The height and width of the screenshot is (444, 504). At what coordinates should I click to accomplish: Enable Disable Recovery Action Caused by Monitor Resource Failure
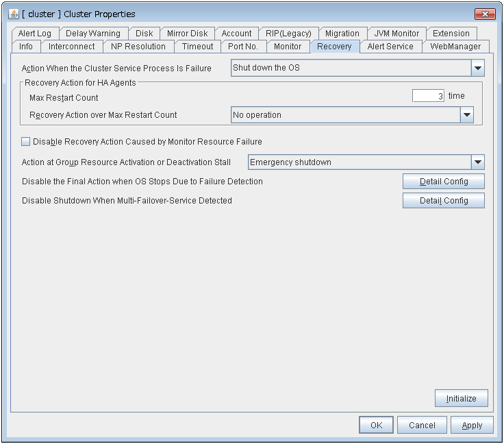[x=26, y=142]
